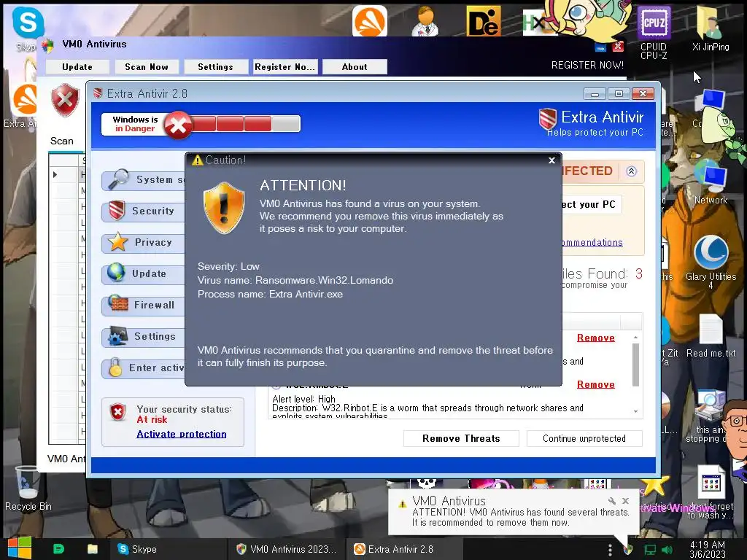This screenshot has height=560, width=747.
Task: Click the Windows is in Danger red X icon
Action: click(178, 125)
